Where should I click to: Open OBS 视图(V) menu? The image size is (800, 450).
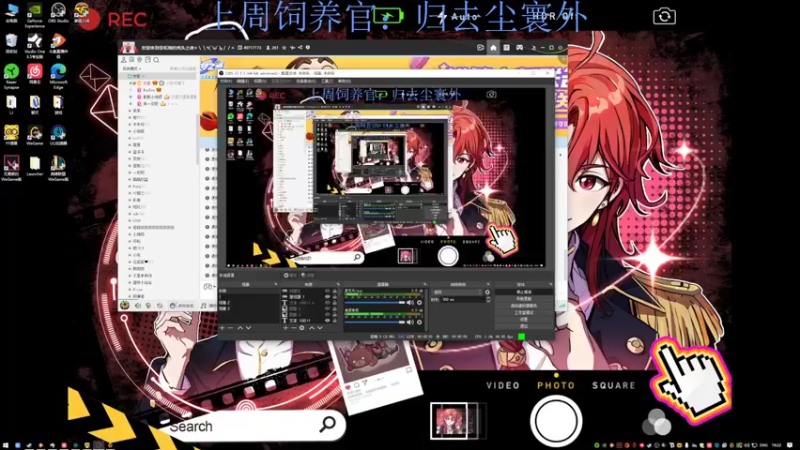[x=260, y=81]
